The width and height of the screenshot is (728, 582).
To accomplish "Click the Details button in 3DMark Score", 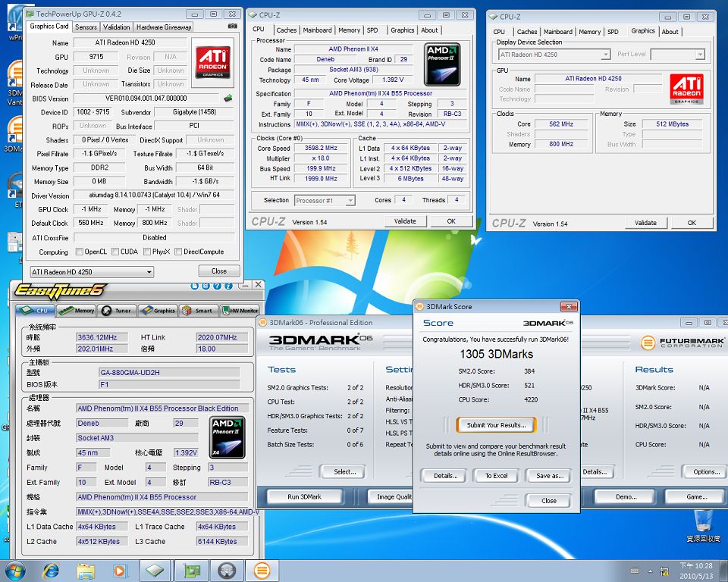I will point(445,476).
